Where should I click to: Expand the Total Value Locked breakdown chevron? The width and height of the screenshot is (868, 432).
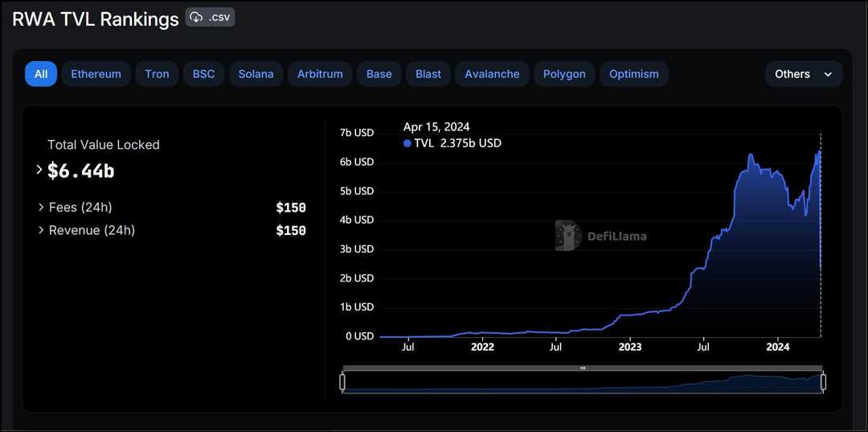(39, 170)
